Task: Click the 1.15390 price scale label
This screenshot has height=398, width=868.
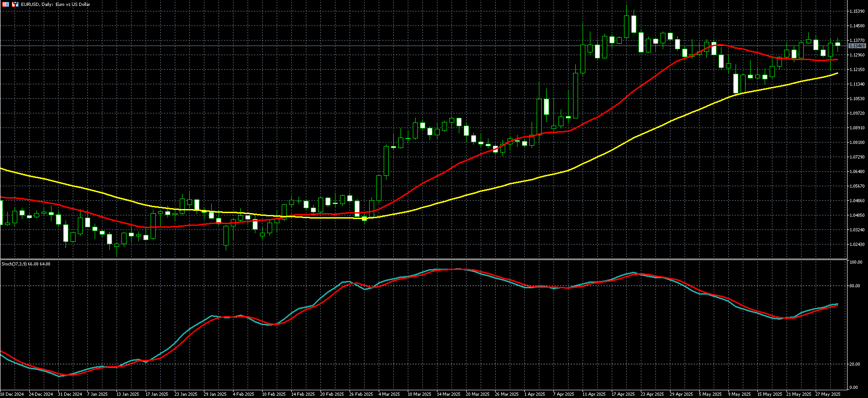Action: click(857, 11)
